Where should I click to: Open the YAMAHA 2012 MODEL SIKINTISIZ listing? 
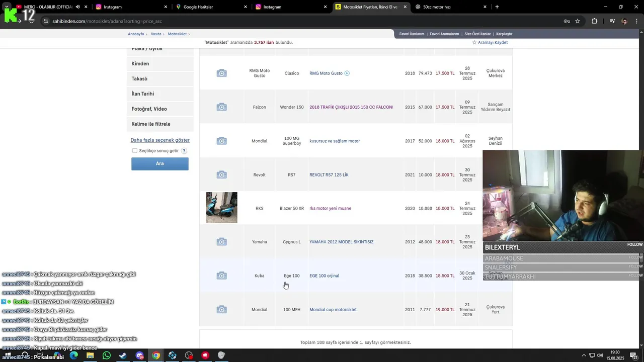(341, 242)
